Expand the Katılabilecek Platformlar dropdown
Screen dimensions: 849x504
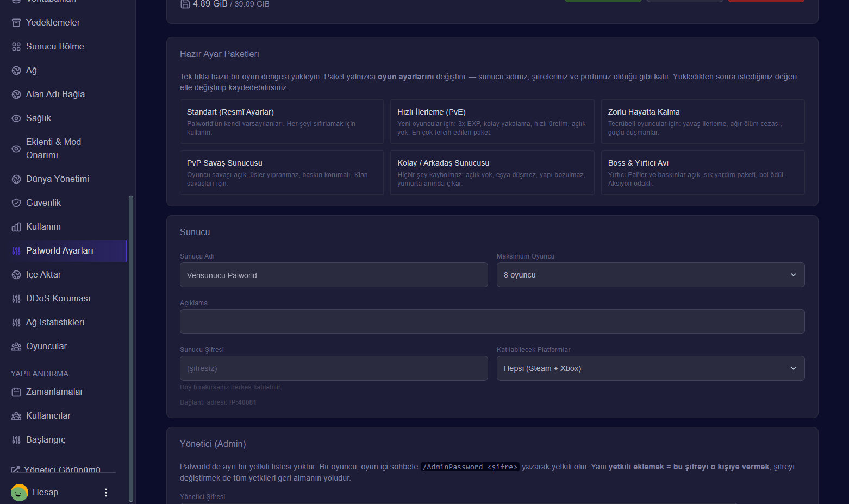651,368
